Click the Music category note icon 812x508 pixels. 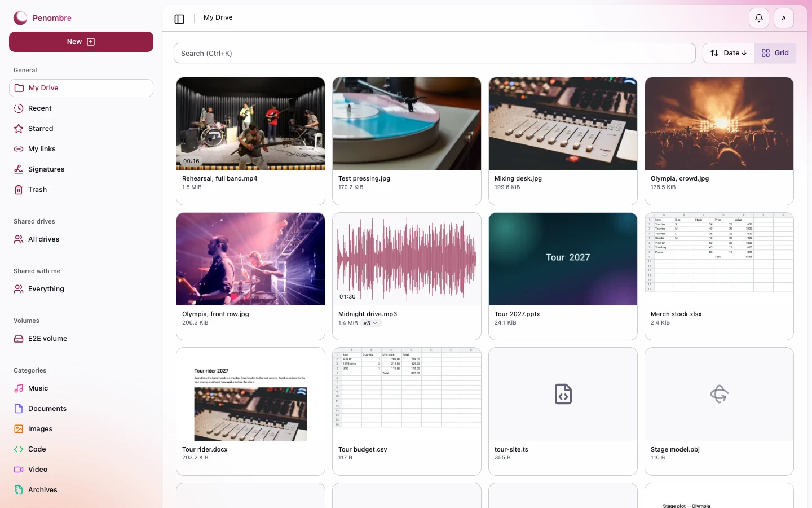pos(19,388)
